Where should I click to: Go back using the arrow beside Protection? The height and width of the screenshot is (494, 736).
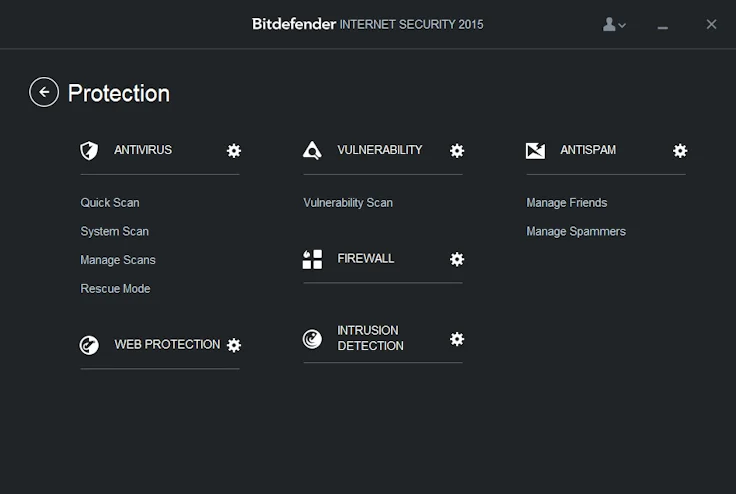pos(44,92)
